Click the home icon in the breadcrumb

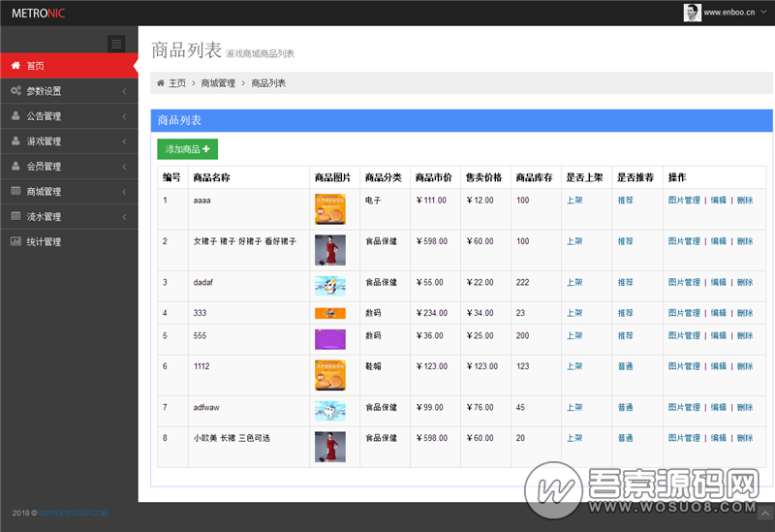(x=161, y=83)
